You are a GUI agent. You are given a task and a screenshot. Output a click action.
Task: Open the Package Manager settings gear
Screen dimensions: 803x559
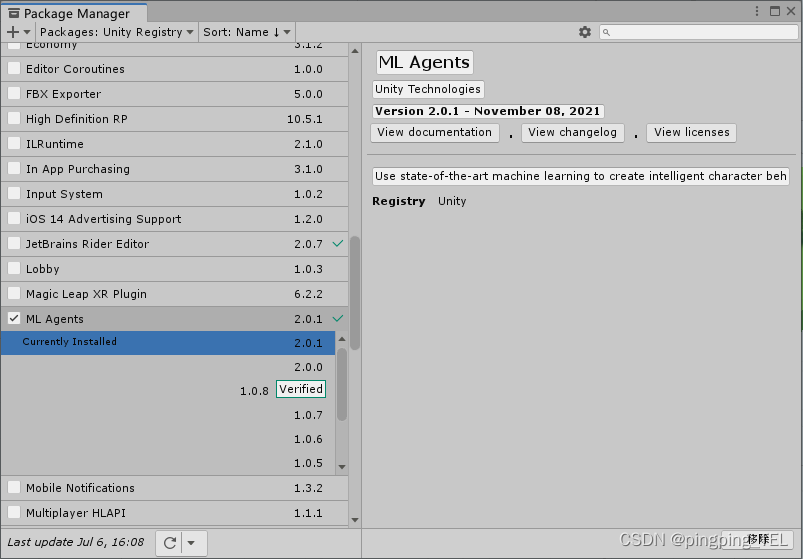tap(585, 32)
